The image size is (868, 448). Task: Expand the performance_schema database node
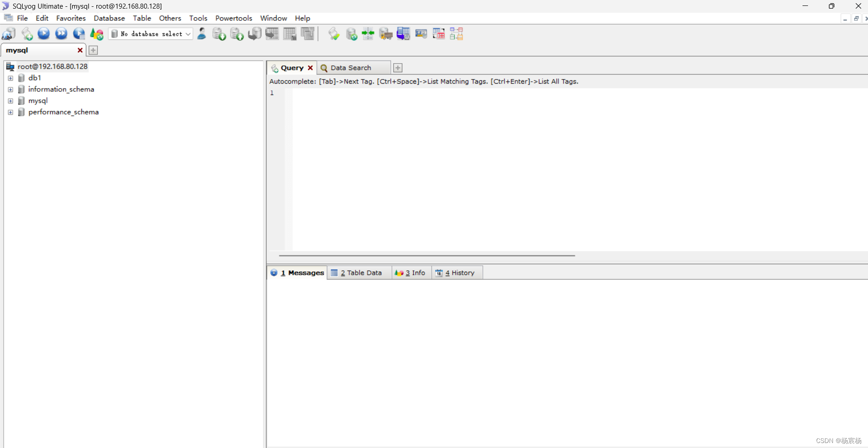[x=10, y=112]
